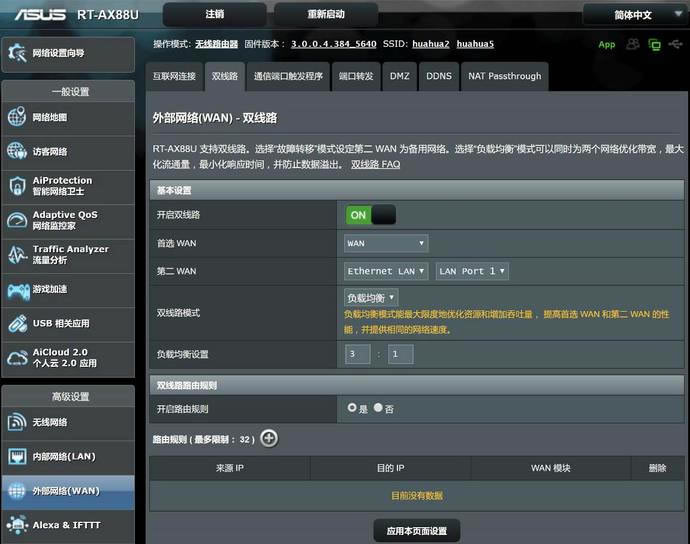The image size is (690, 544).
Task: Select the 否 radio for routing rules
Action: pyautogui.click(x=378, y=408)
